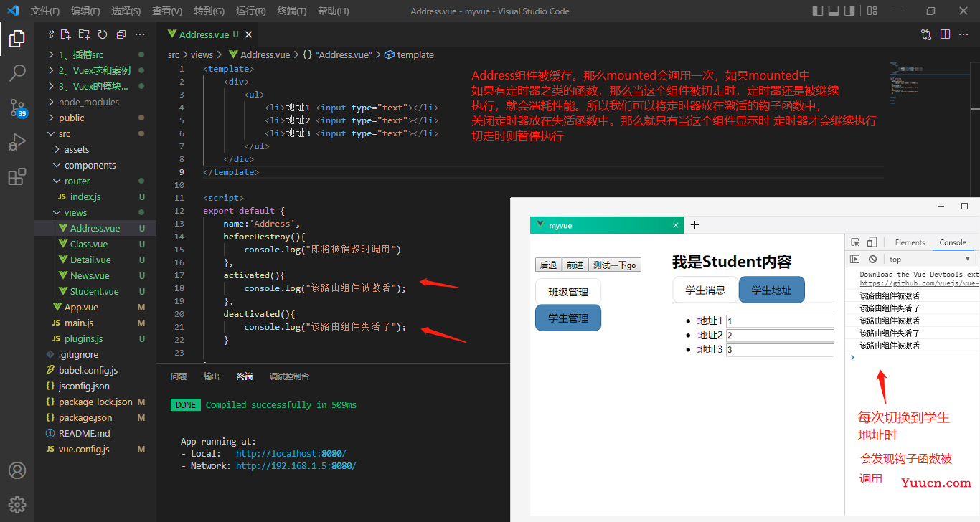Image resolution: width=980 pixels, height=522 pixels.
Task: Toggle bottom panel layout icon
Action: pyautogui.click(x=834, y=11)
